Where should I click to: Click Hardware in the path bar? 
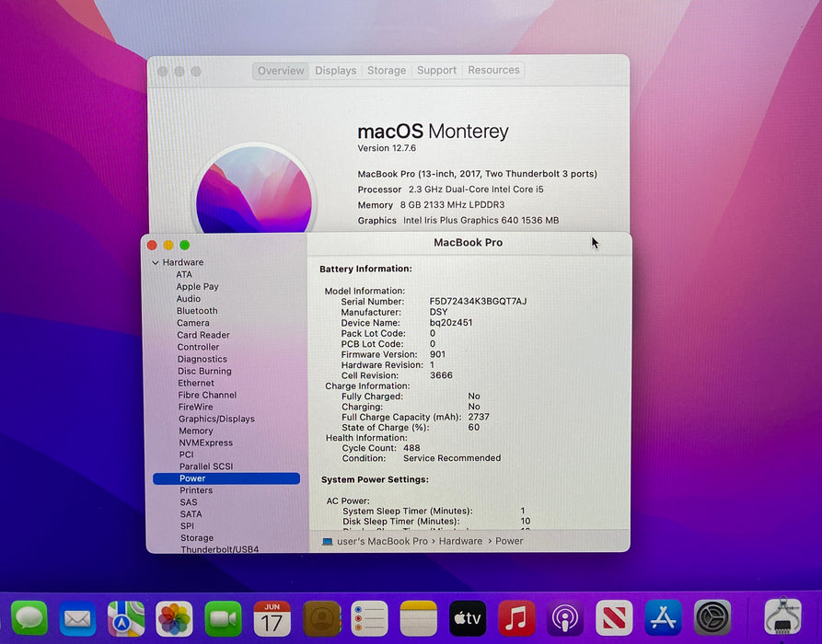click(x=460, y=541)
